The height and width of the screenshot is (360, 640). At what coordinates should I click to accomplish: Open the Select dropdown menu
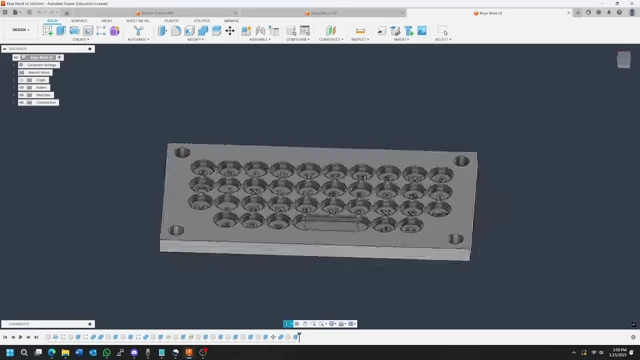coord(443,40)
